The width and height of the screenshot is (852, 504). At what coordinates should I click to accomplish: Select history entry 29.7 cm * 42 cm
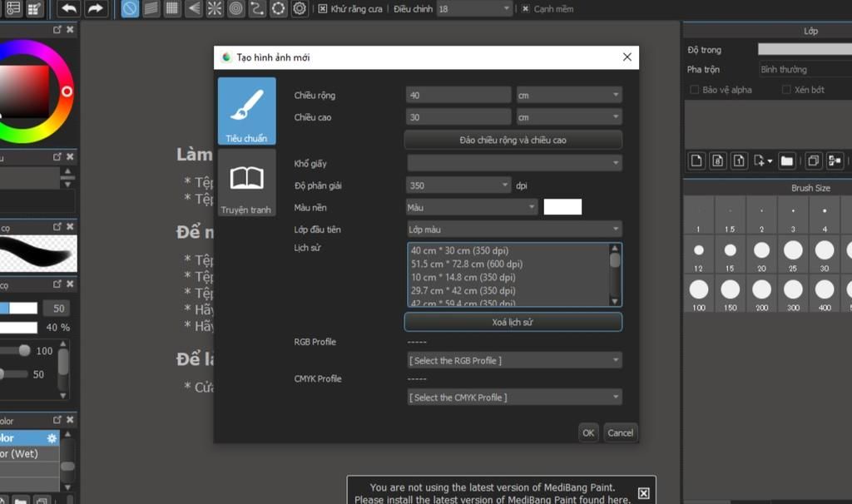[x=463, y=290]
